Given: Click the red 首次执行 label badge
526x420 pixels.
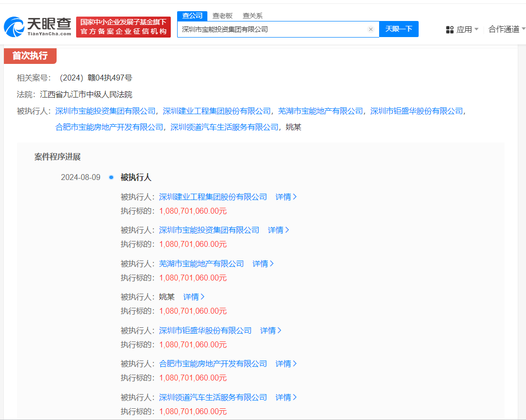Looking at the screenshot, I should coord(31,56).
